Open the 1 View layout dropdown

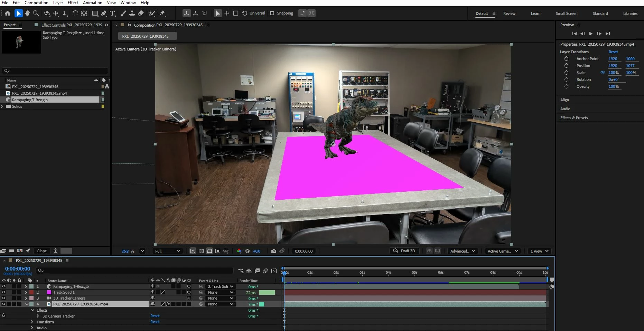pyautogui.click(x=539, y=251)
